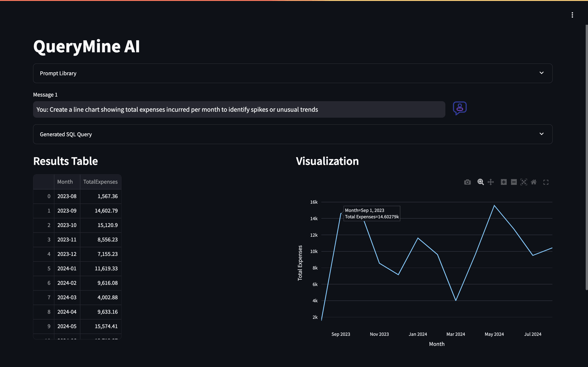Sort by the TotalExpenses column header
The image size is (588, 367).
tap(100, 182)
